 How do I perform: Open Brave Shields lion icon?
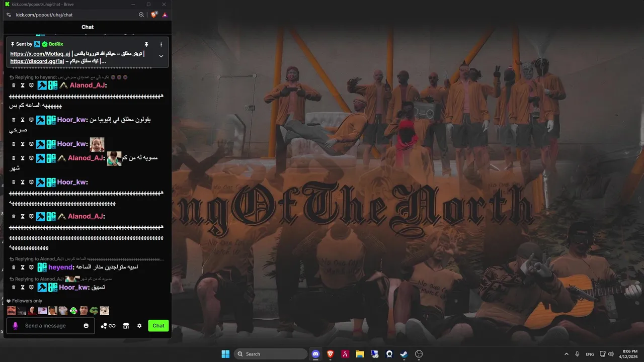pyautogui.click(x=154, y=15)
